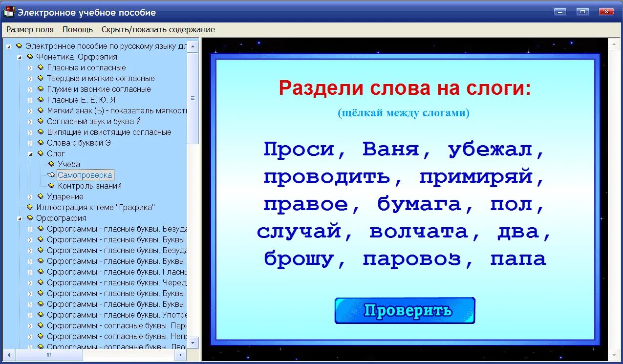Select Гласные Е, Ё, Ю, Я item

pyautogui.click(x=81, y=100)
